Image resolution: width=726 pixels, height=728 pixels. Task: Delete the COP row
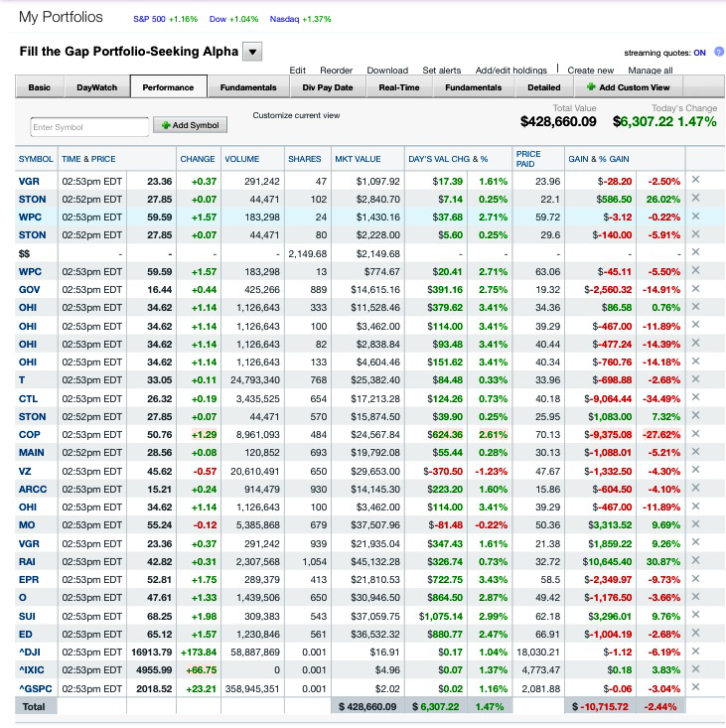[695, 434]
